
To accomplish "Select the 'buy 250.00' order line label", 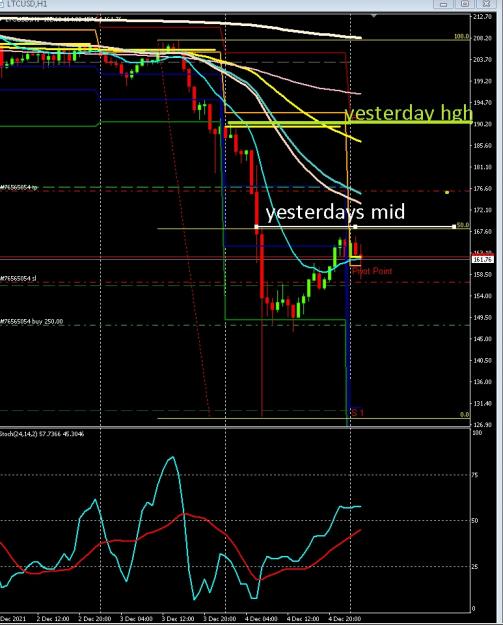I will click(x=31, y=321).
